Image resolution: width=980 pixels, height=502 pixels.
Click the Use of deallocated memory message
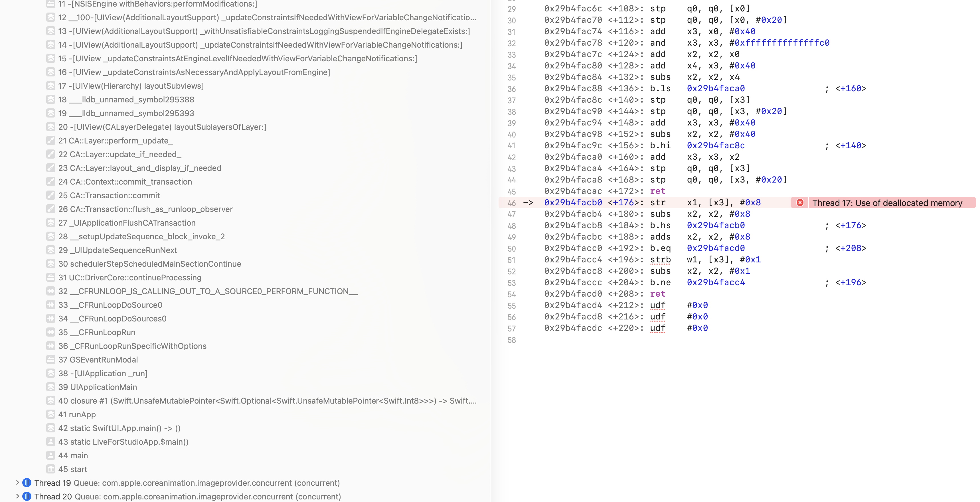(887, 203)
